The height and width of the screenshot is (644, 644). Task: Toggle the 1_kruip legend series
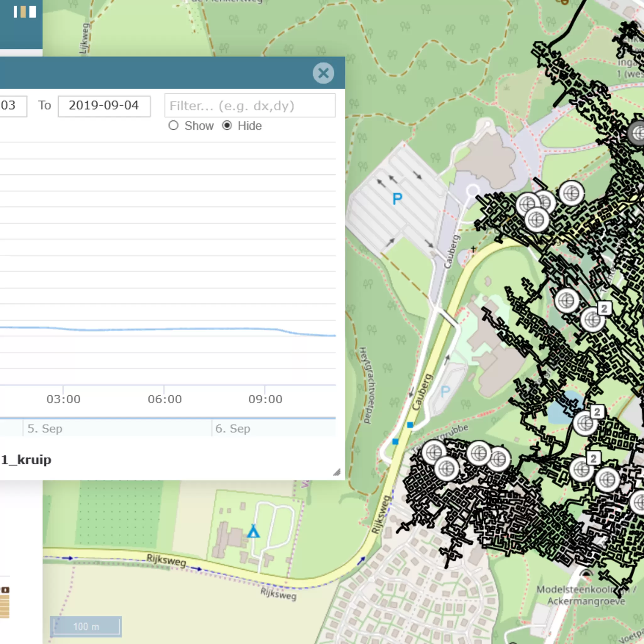pos(26,460)
